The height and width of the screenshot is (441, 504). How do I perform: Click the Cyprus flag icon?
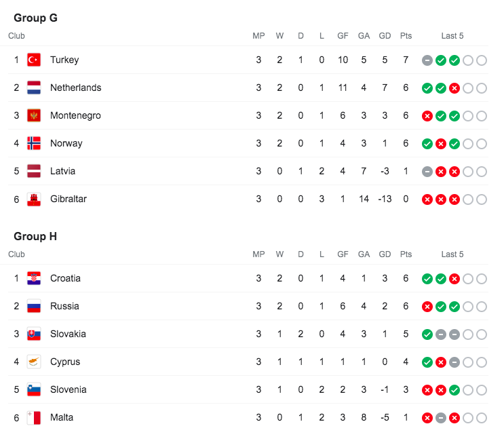(34, 362)
